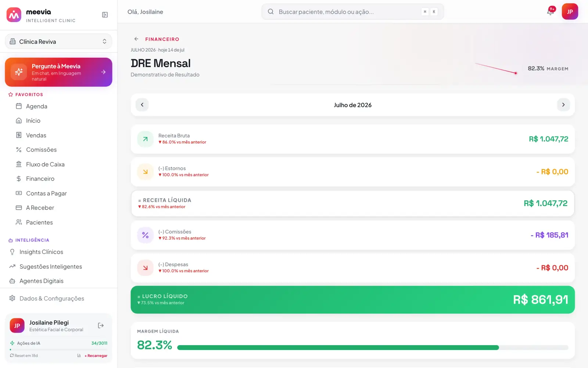Screen dimensions: 588x368
Task: Open the LUCRO LÍQUIDO green card
Action: click(x=352, y=300)
